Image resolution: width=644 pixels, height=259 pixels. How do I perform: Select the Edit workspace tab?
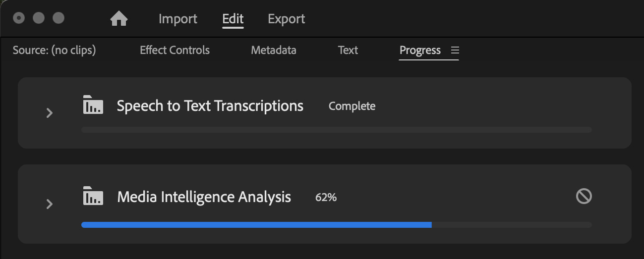[x=233, y=19]
